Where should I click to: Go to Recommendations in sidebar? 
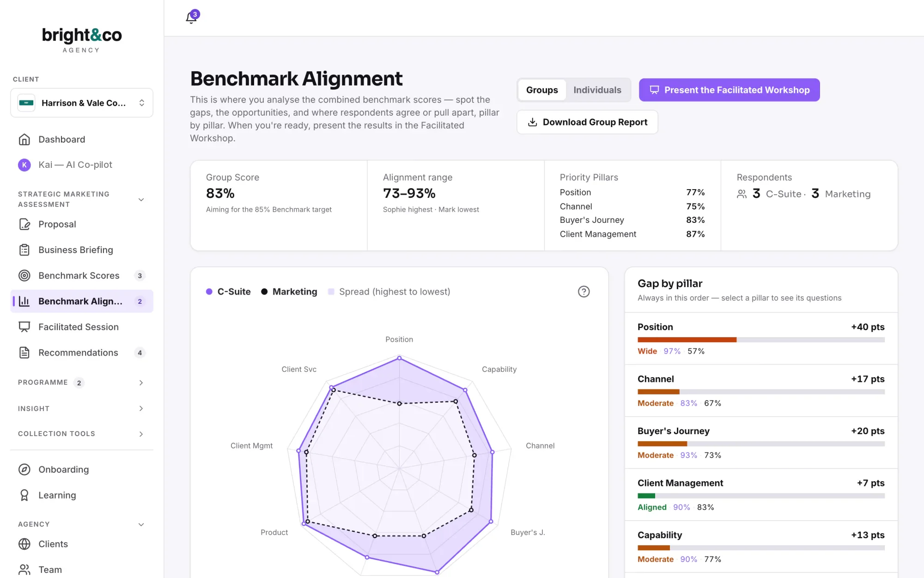(x=82, y=353)
